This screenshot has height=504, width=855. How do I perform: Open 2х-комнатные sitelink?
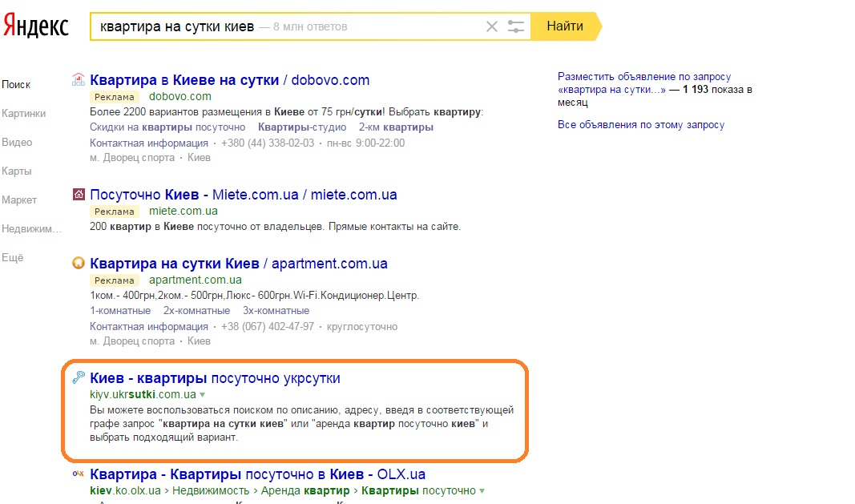pyautogui.click(x=196, y=311)
